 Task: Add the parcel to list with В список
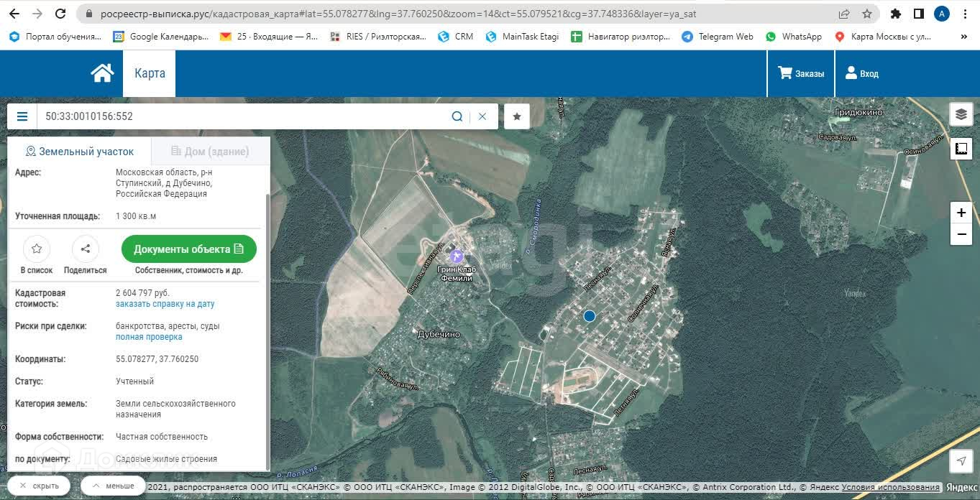coord(37,249)
